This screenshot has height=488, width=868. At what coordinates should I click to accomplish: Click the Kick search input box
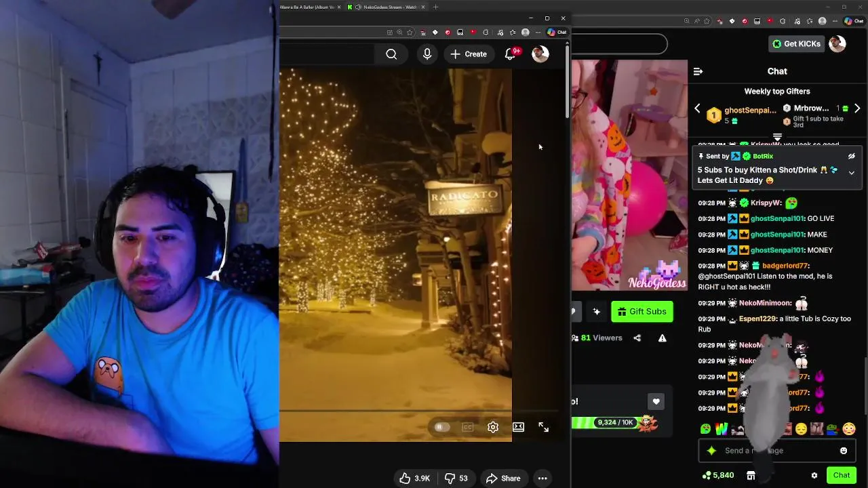pos(619,44)
